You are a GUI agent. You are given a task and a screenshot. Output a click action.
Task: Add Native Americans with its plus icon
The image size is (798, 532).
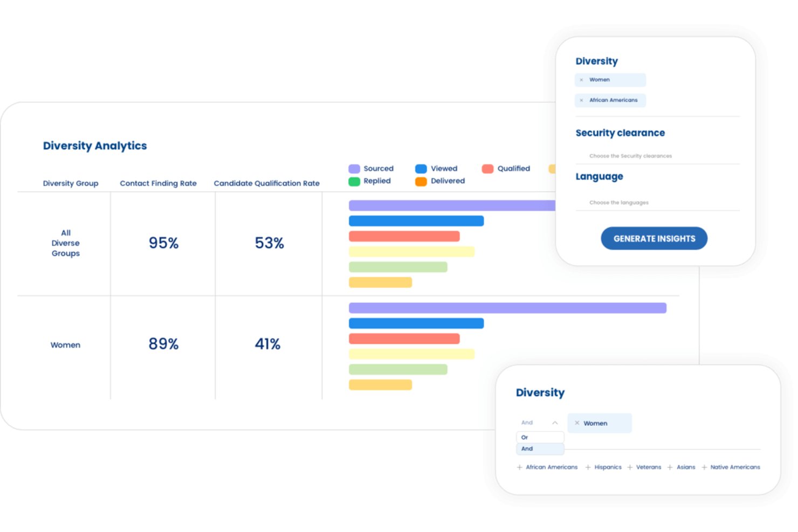point(704,467)
